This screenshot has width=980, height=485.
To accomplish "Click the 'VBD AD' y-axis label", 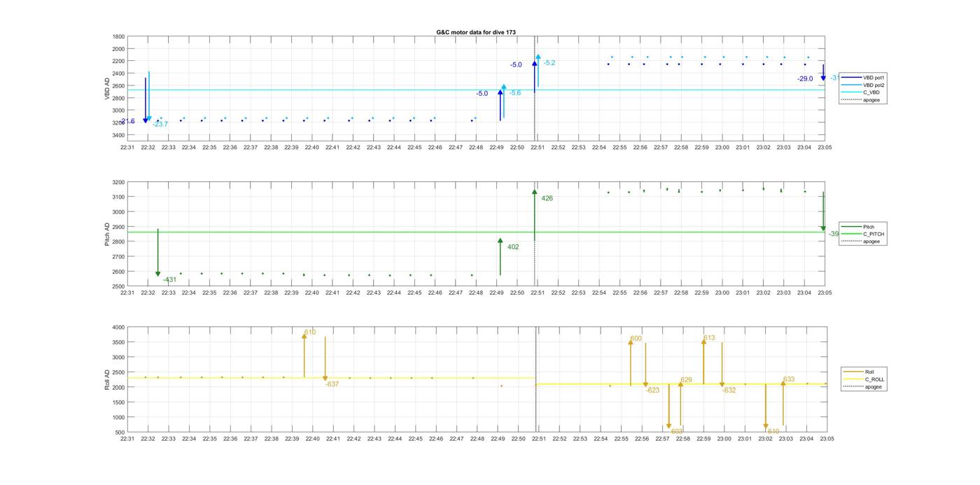I will (107, 87).
